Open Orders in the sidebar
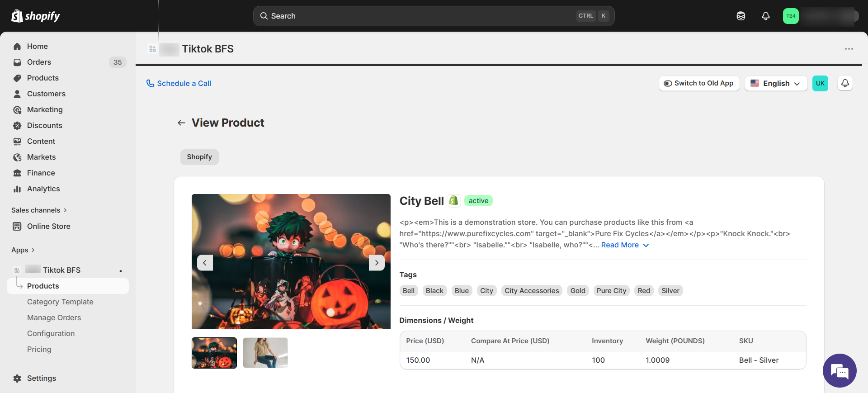This screenshot has height=393, width=868. coord(39,62)
